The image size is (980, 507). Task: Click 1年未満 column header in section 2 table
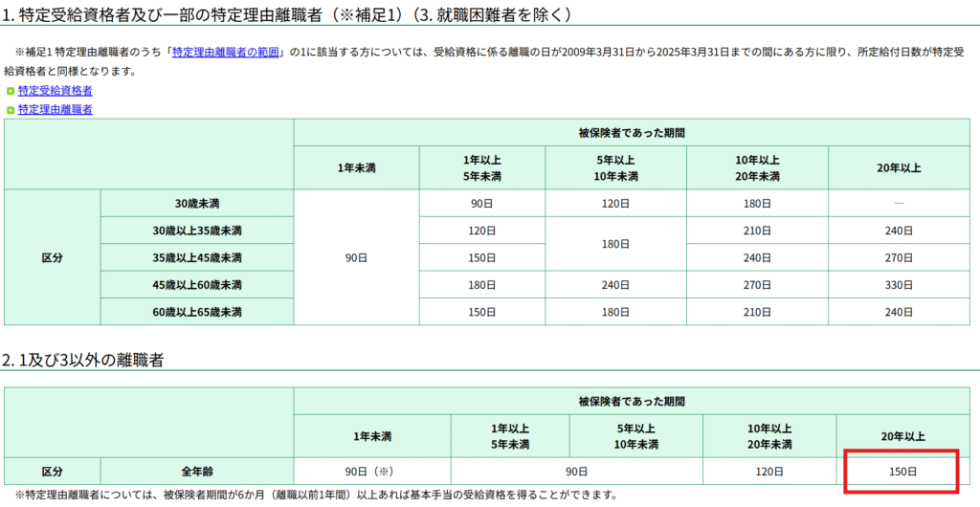coord(372,436)
